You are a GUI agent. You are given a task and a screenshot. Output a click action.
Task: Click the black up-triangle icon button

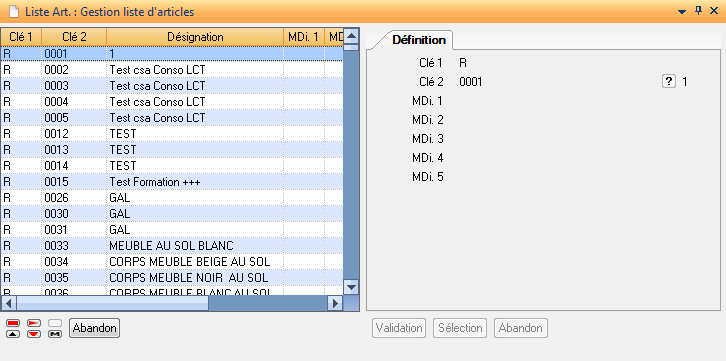(x=13, y=334)
